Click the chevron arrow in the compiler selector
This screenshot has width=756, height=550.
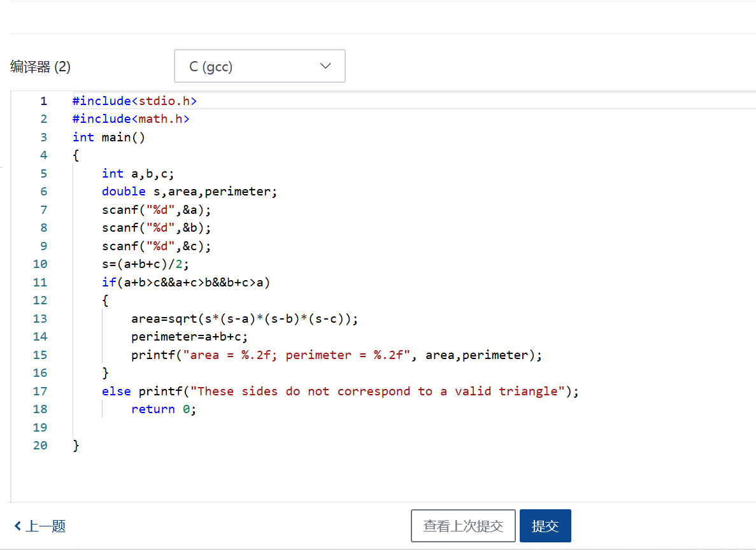325,66
